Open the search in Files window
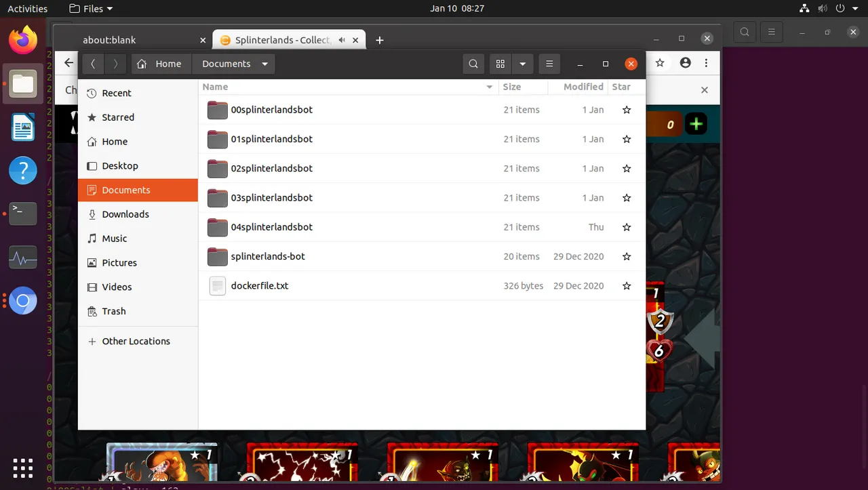This screenshot has width=868, height=490. [473, 64]
